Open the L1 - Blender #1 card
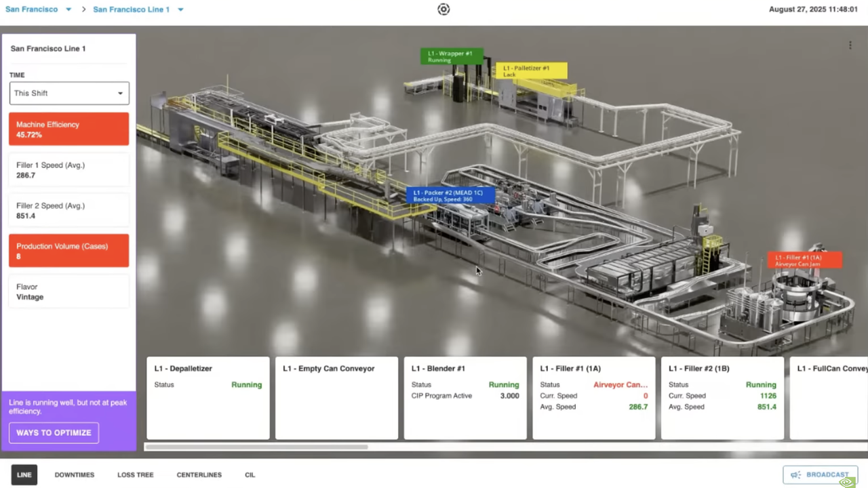The width and height of the screenshot is (868, 488). point(465,399)
